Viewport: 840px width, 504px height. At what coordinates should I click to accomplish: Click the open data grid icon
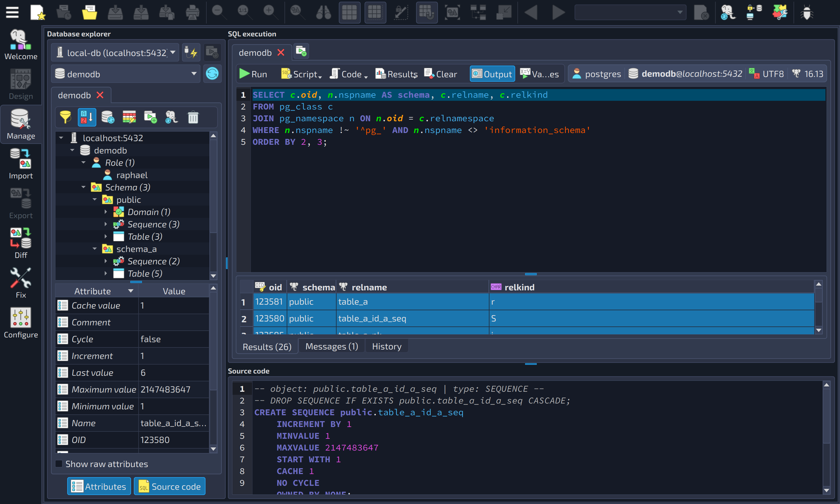[x=129, y=118]
